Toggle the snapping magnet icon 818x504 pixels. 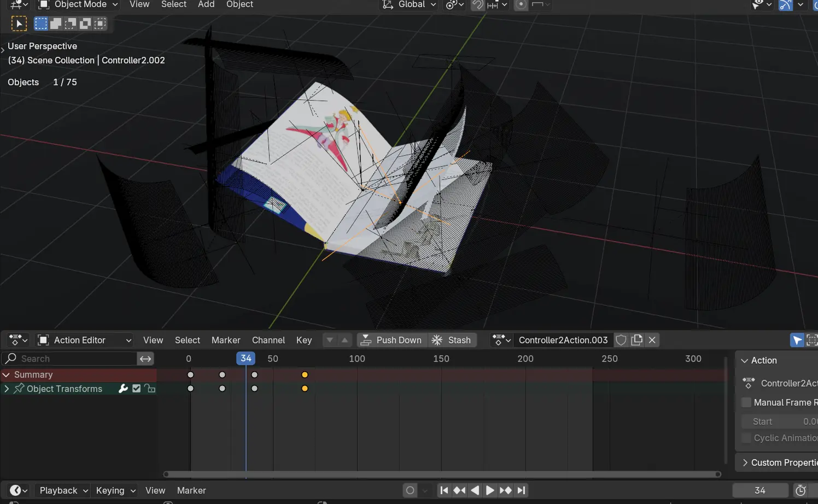[478, 5]
